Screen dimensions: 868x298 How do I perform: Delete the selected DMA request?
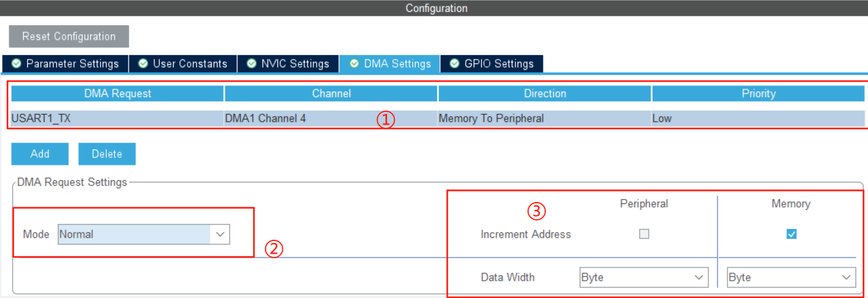click(x=107, y=154)
